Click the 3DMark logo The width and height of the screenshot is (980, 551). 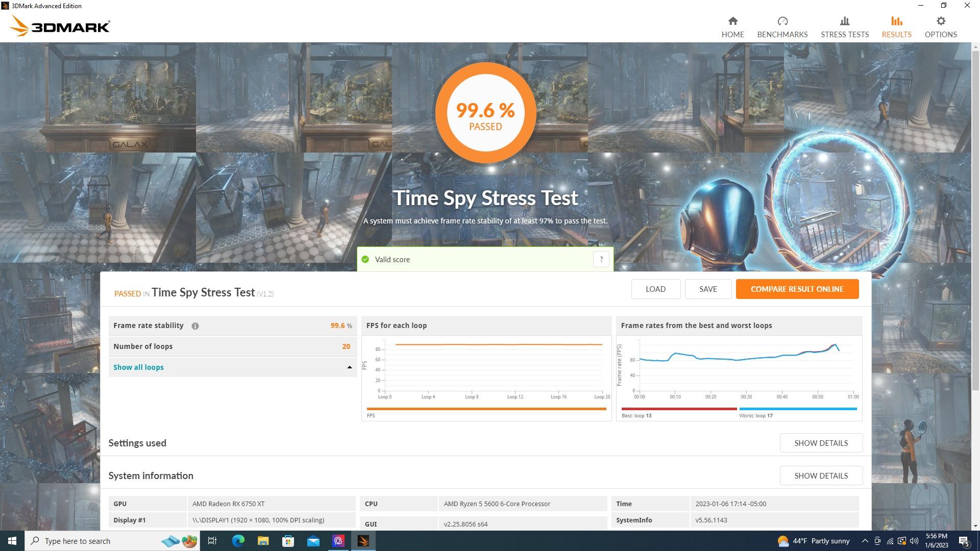pyautogui.click(x=60, y=26)
